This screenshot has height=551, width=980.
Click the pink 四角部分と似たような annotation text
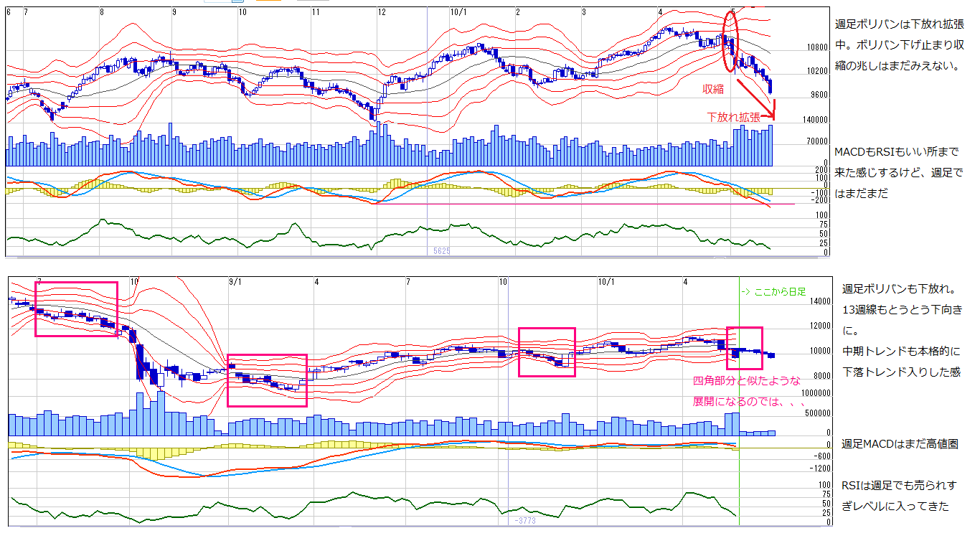tap(746, 381)
